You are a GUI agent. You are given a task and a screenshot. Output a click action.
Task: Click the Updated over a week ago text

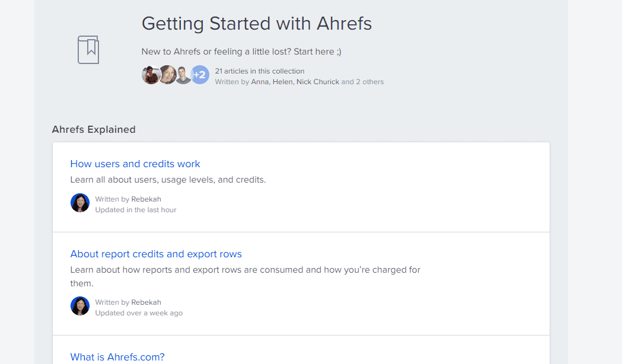coord(139,313)
